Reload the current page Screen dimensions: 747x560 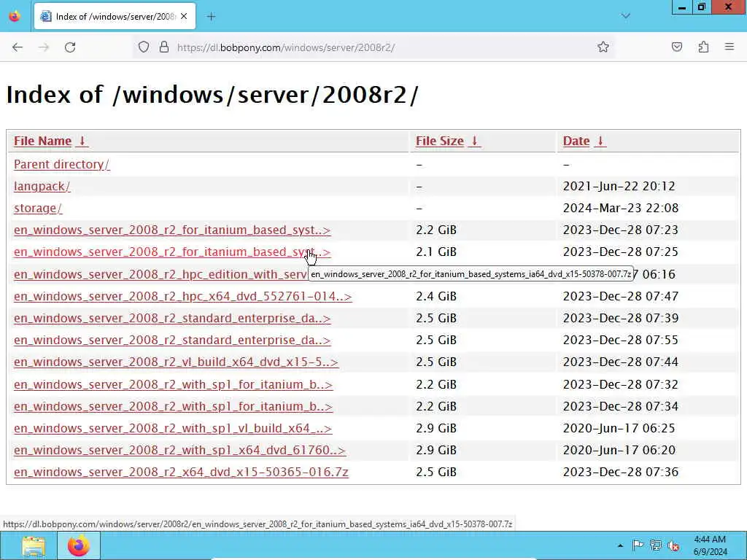70,47
